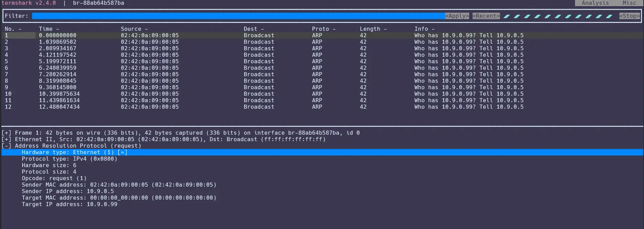
Task: Stop the packet capture
Action: click(x=630, y=16)
